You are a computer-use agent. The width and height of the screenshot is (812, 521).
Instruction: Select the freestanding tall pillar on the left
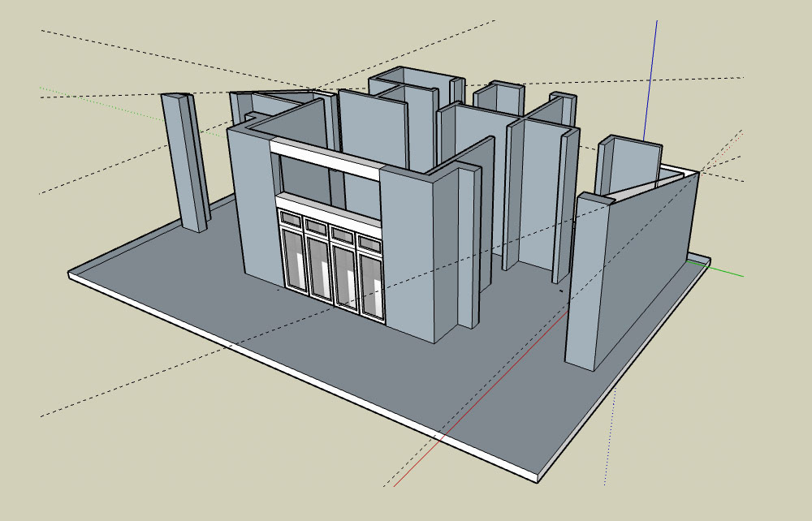pyautogui.click(x=185, y=162)
